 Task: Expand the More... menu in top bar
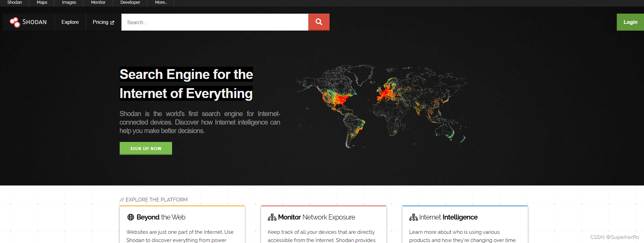pyautogui.click(x=161, y=2)
